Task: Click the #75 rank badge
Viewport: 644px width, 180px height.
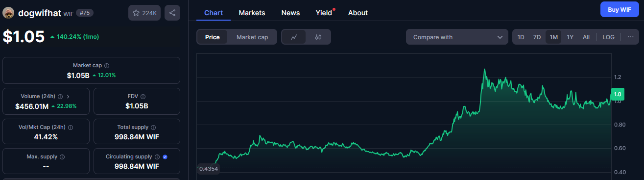Action: [85, 13]
